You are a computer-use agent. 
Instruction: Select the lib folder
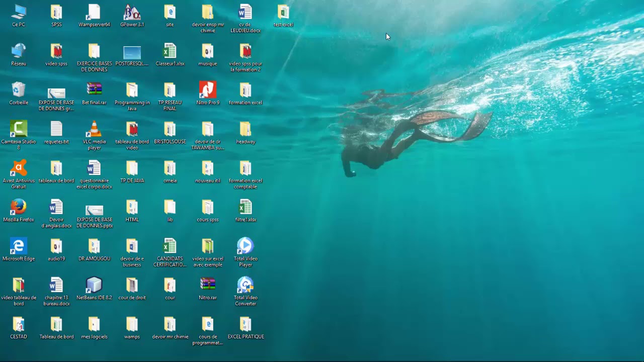(x=170, y=211)
